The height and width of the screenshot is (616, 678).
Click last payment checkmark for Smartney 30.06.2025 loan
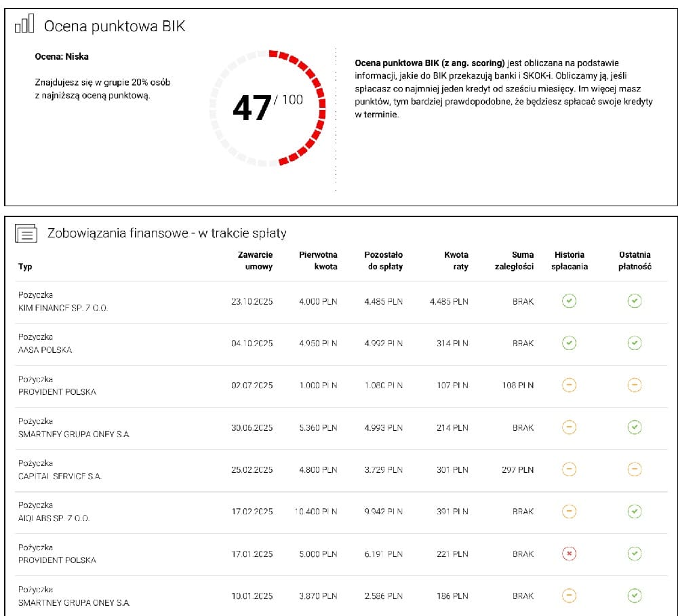(634, 427)
